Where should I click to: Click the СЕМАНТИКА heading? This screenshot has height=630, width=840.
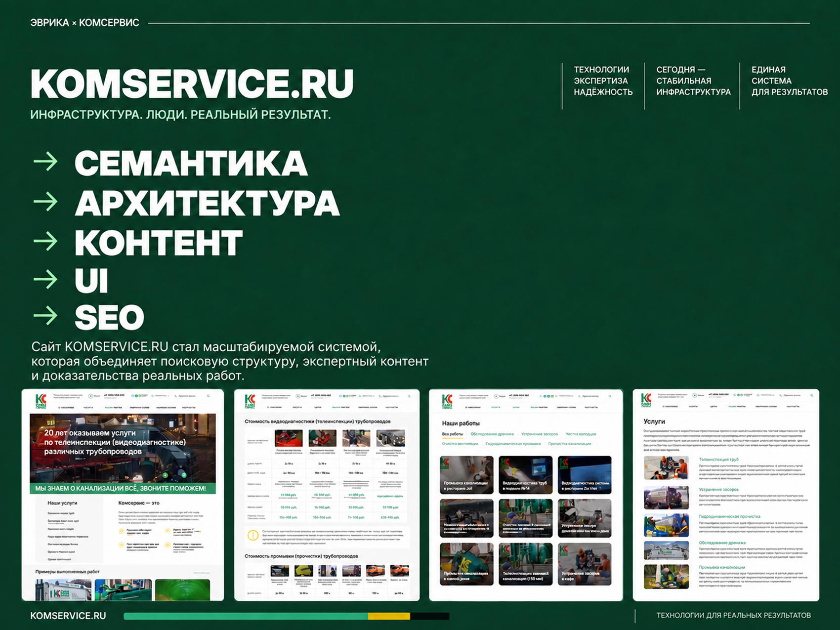point(191,163)
